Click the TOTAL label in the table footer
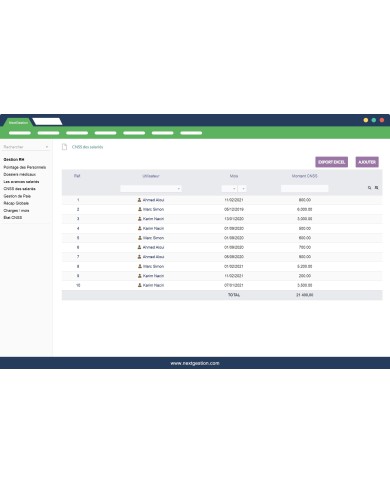The width and height of the screenshot is (390, 484). (x=234, y=295)
